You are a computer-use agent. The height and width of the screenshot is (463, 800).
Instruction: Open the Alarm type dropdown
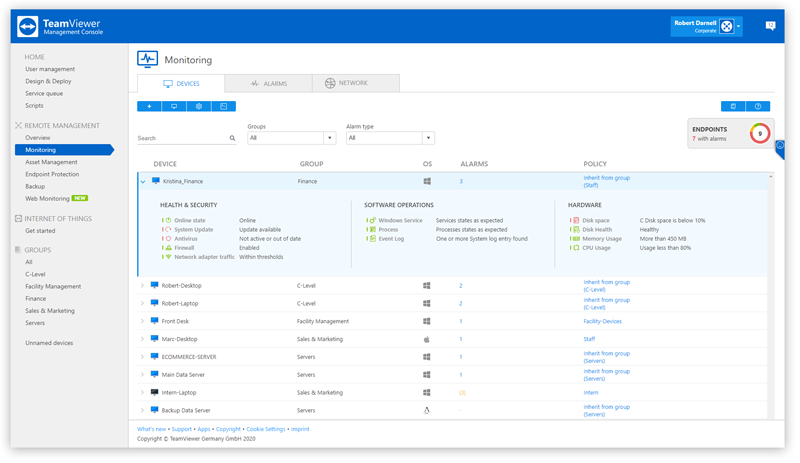[x=389, y=138]
